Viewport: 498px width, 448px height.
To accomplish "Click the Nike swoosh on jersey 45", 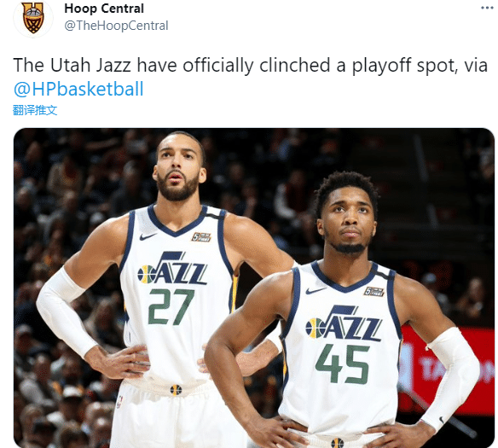I will [316, 290].
